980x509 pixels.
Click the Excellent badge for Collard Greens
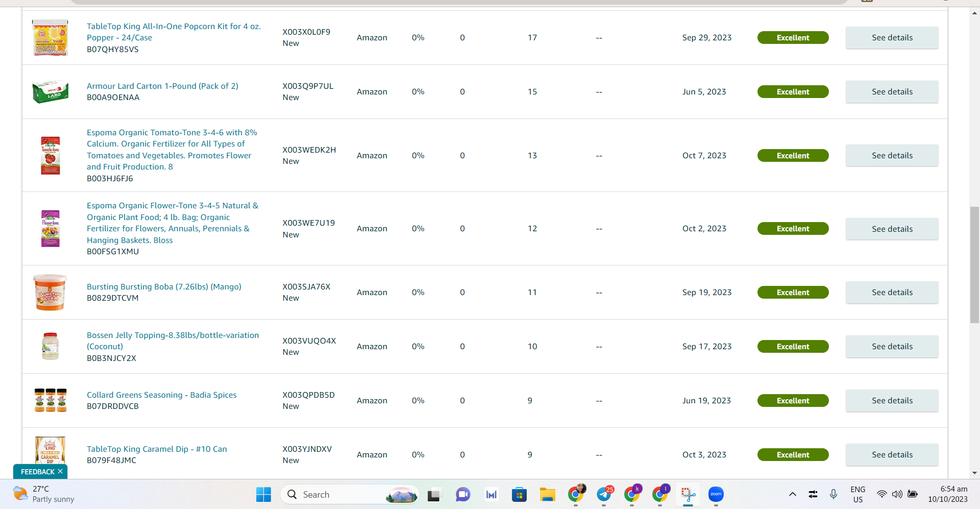click(793, 401)
